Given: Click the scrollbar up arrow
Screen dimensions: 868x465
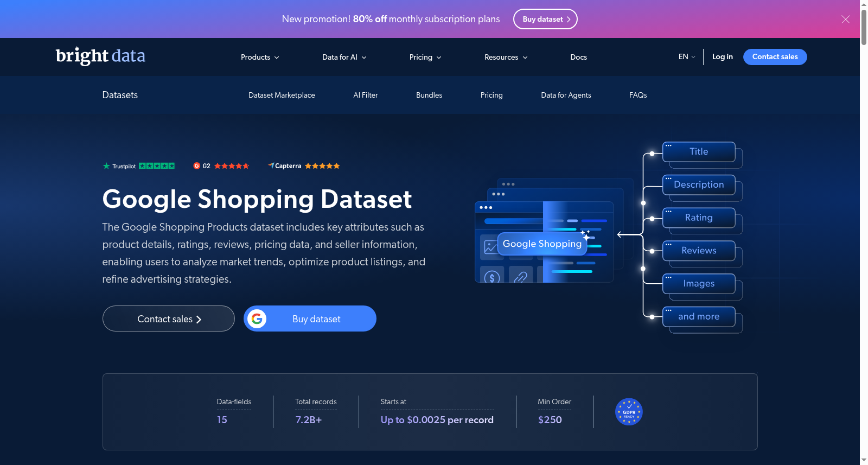Looking at the screenshot, I should [x=864, y=4].
